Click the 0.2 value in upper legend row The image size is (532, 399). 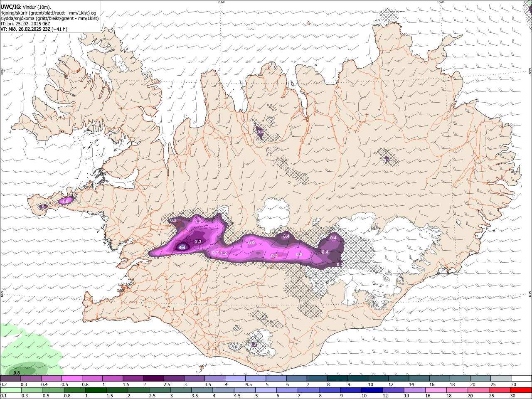[3, 384]
